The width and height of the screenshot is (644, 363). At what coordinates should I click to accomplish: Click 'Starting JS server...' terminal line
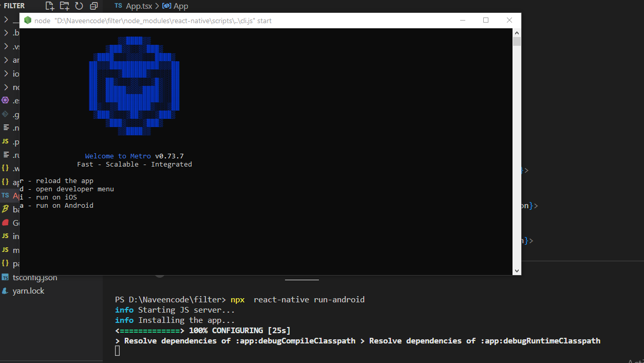point(186,310)
